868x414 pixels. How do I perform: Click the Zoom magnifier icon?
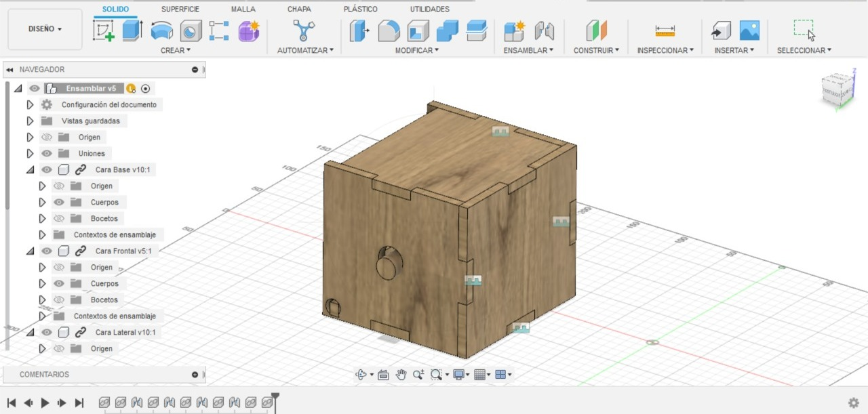pos(418,374)
